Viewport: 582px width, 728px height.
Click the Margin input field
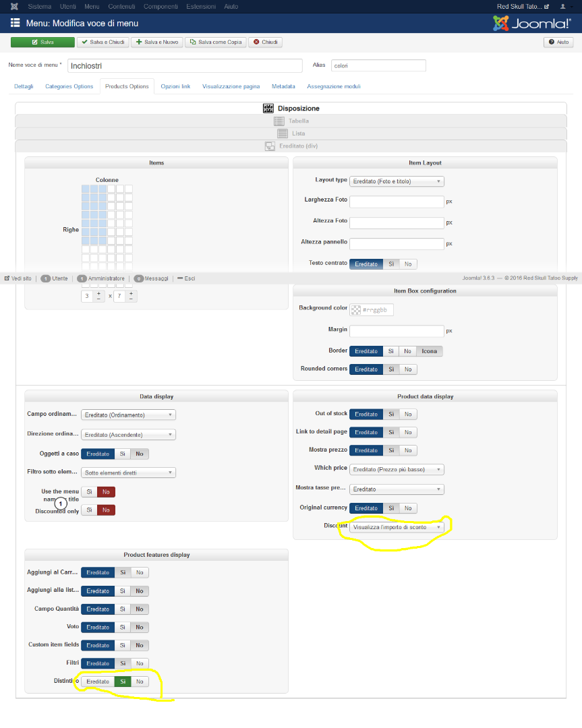click(397, 331)
